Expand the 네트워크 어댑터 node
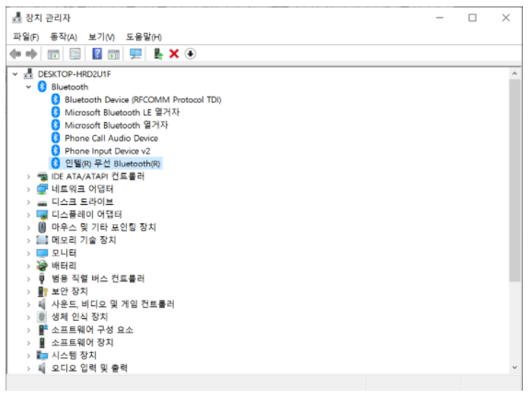The image size is (532, 399). (29, 189)
